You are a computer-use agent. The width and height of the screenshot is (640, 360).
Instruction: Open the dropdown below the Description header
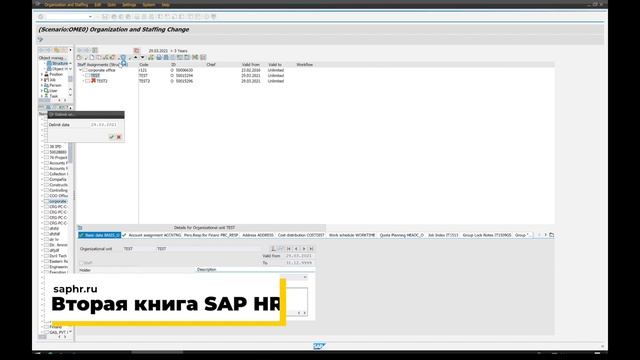tap(305, 277)
